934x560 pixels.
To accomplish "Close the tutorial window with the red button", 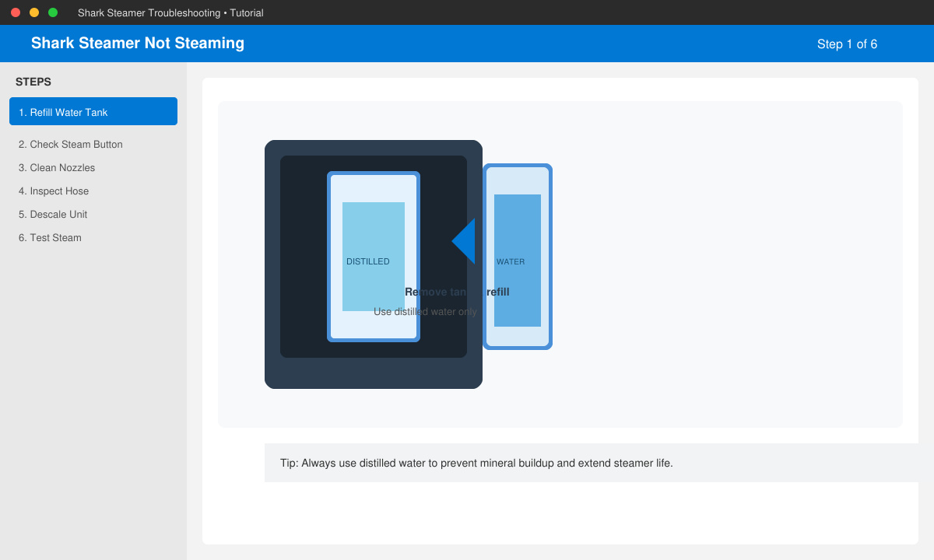I will 16,12.
